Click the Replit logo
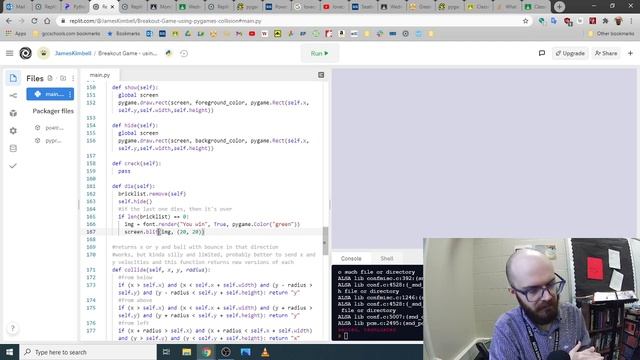The image size is (640, 360). 25,53
